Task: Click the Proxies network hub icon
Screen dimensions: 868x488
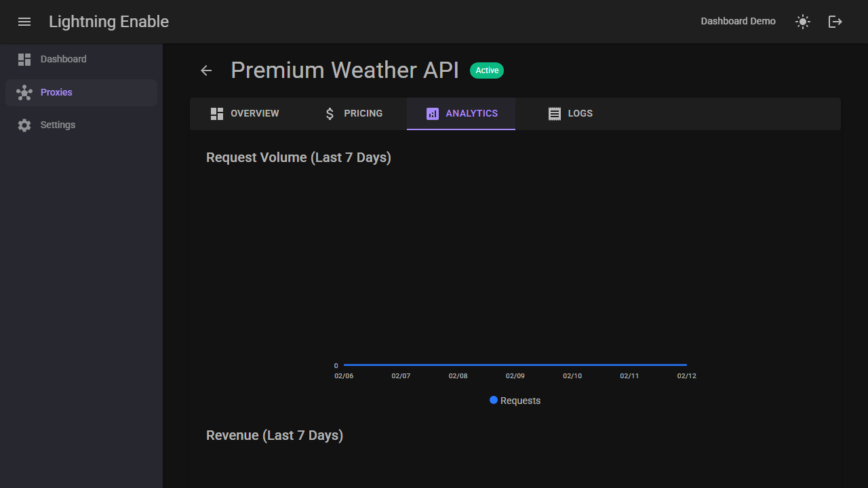Action: (24, 92)
